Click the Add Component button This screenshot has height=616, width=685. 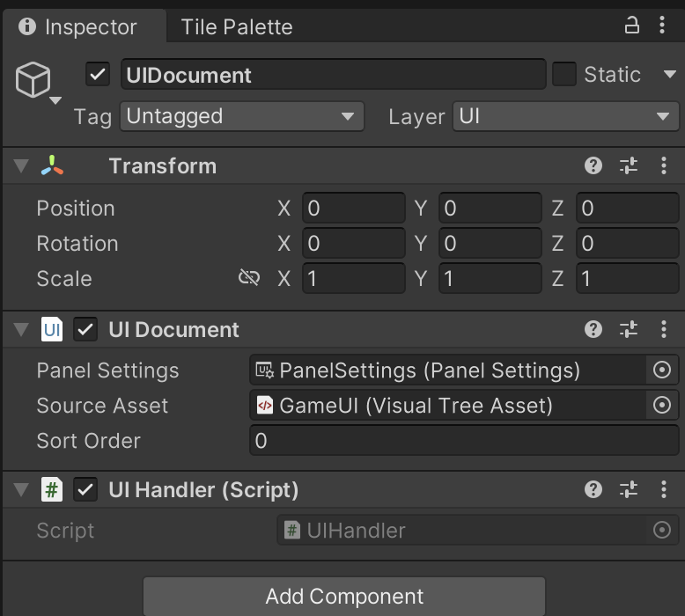tap(344, 596)
